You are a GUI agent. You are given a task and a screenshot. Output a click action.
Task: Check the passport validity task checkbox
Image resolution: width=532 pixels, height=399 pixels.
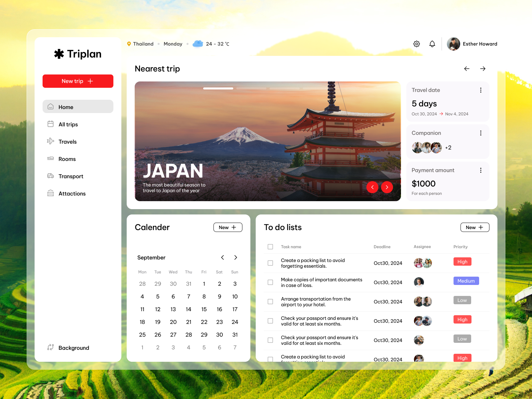270,321
